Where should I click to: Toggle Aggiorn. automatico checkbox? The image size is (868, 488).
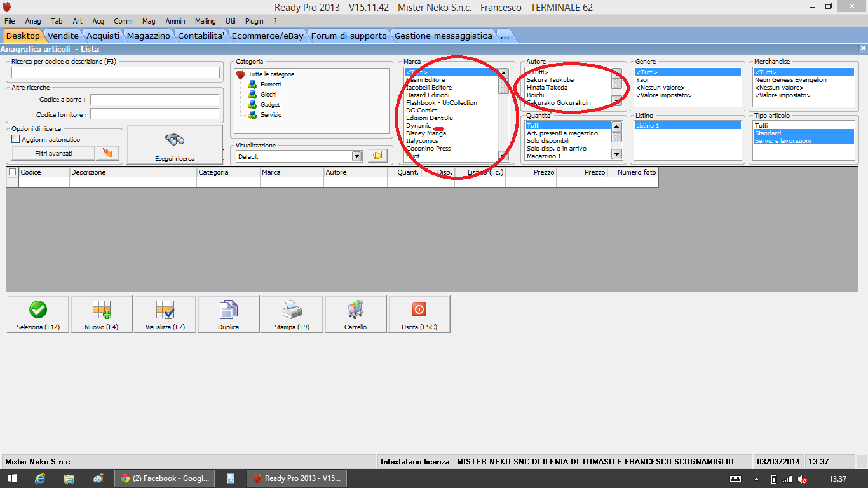16,139
